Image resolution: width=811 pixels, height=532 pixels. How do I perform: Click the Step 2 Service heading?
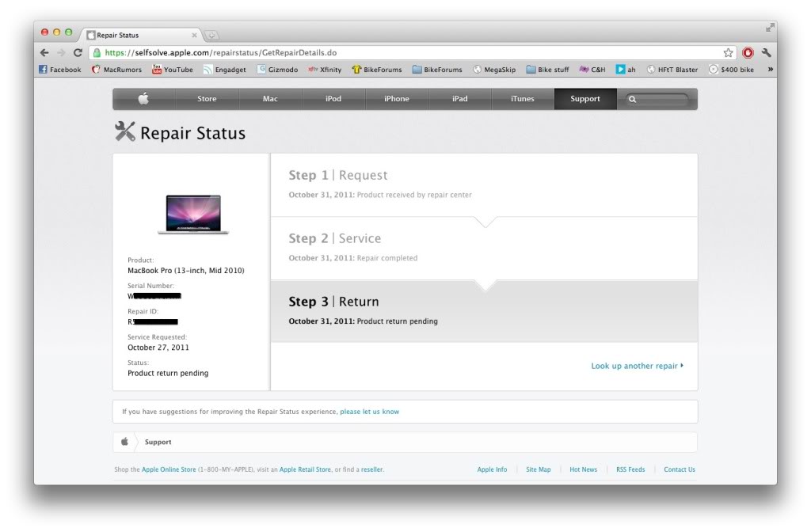(335, 238)
